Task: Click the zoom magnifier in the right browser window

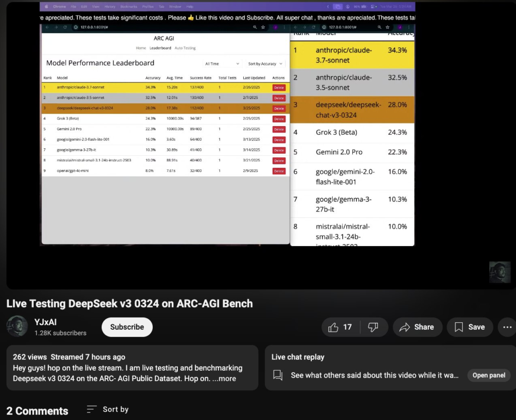Action: 379,27
